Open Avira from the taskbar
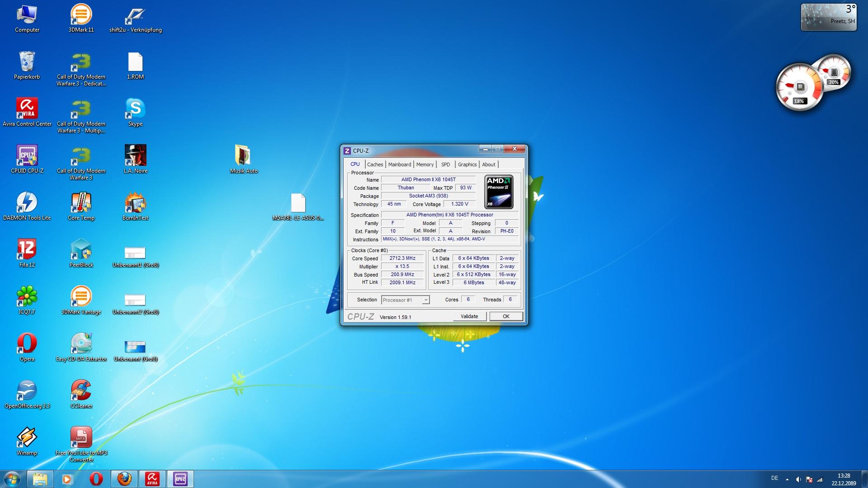Image resolution: width=868 pixels, height=488 pixels. coord(152,479)
